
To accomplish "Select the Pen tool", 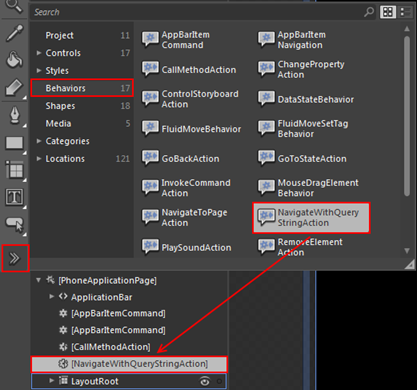I will pyautogui.click(x=14, y=116).
